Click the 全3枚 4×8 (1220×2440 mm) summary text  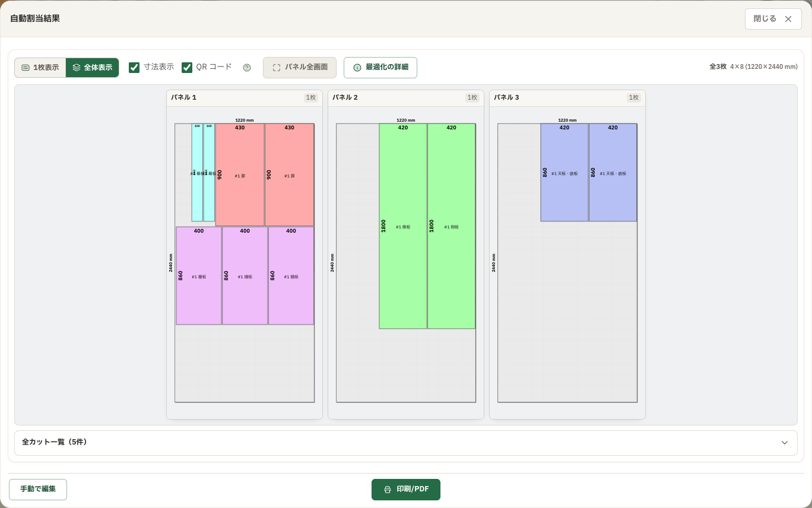[753, 67]
